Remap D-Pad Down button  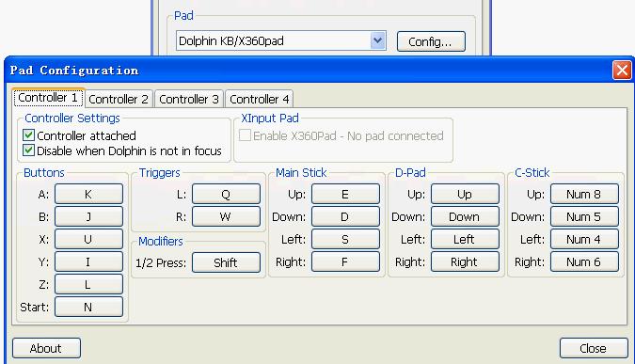click(x=465, y=216)
